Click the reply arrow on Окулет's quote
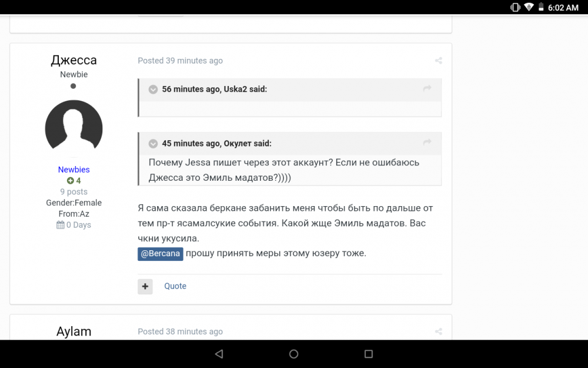This screenshot has height=368, width=588. point(427,142)
